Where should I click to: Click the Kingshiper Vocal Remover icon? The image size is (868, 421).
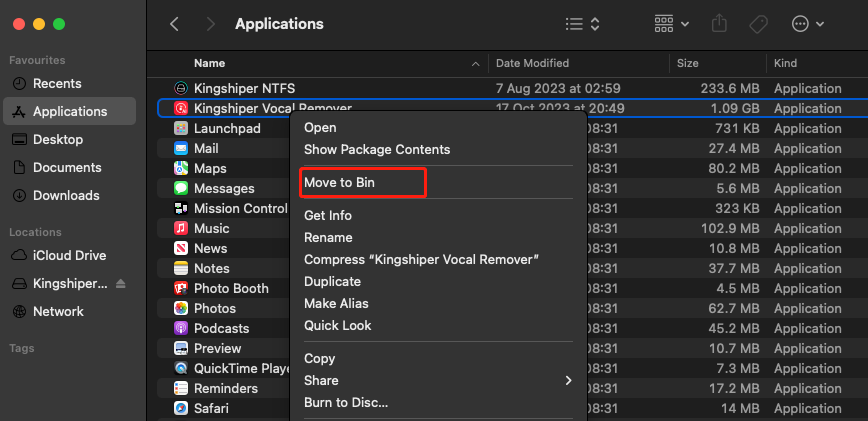pos(180,108)
